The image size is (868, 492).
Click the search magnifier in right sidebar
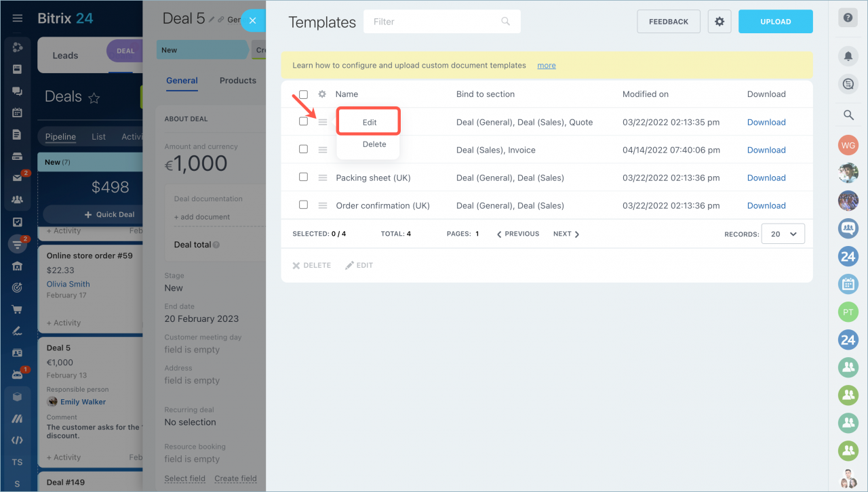click(848, 115)
